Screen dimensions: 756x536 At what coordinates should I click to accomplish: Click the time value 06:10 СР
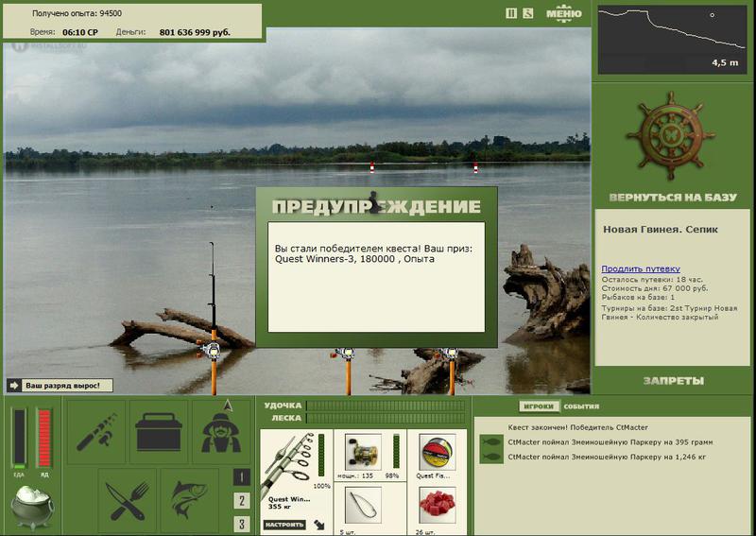pos(80,32)
